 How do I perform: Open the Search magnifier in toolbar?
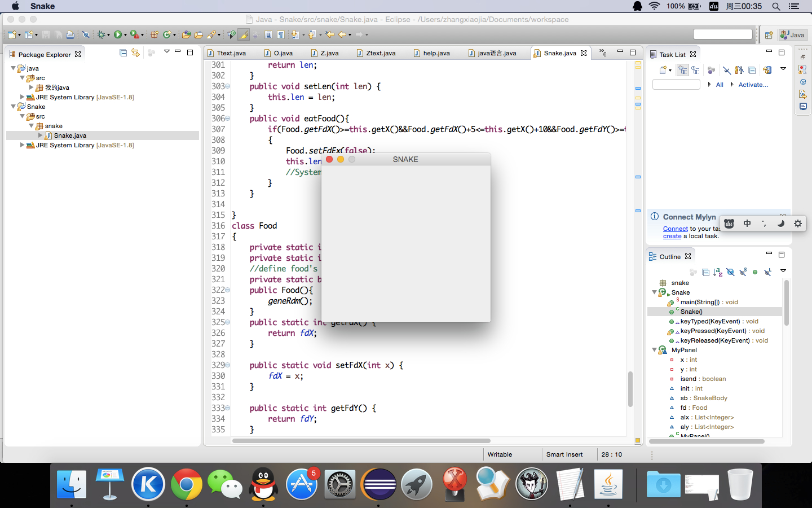[x=213, y=35]
